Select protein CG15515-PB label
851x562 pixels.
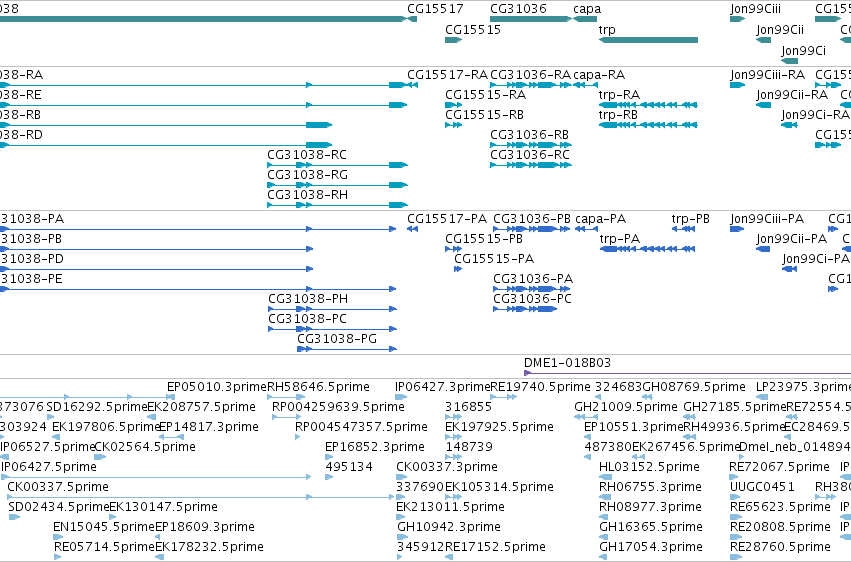coord(484,239)
